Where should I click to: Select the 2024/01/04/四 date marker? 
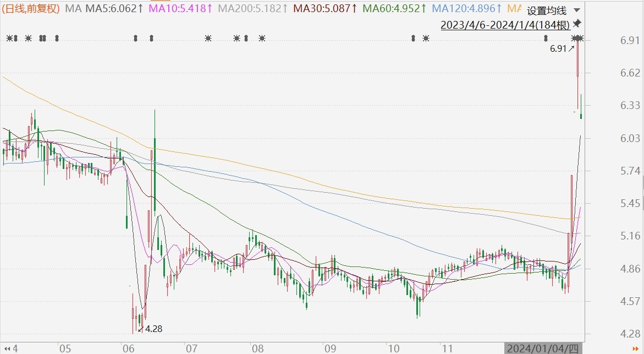tap(543, 348)
